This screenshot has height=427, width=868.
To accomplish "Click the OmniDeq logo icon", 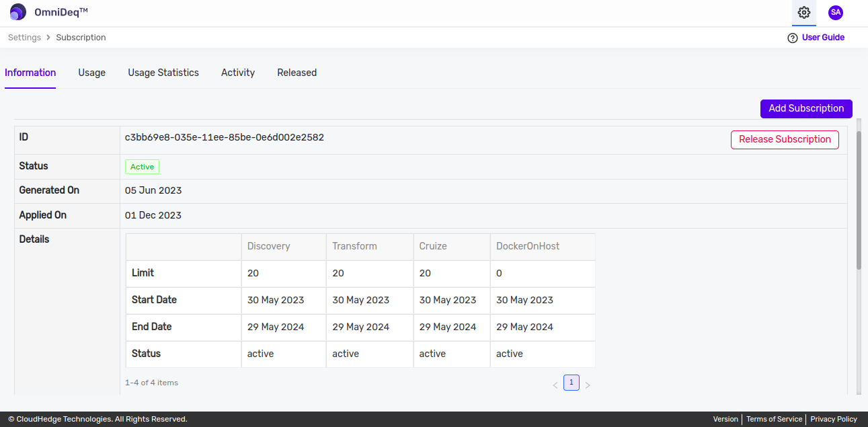I will pyautogui.click(x=18, y=12).
